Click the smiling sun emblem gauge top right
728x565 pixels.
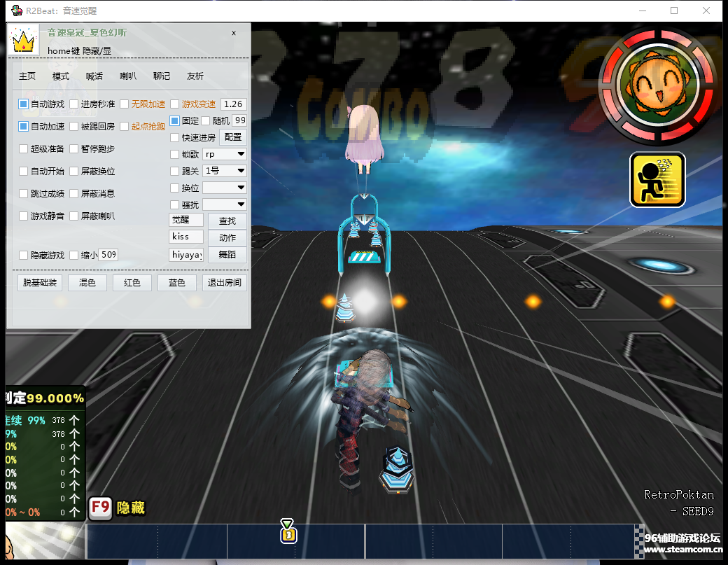coord(658,84)
